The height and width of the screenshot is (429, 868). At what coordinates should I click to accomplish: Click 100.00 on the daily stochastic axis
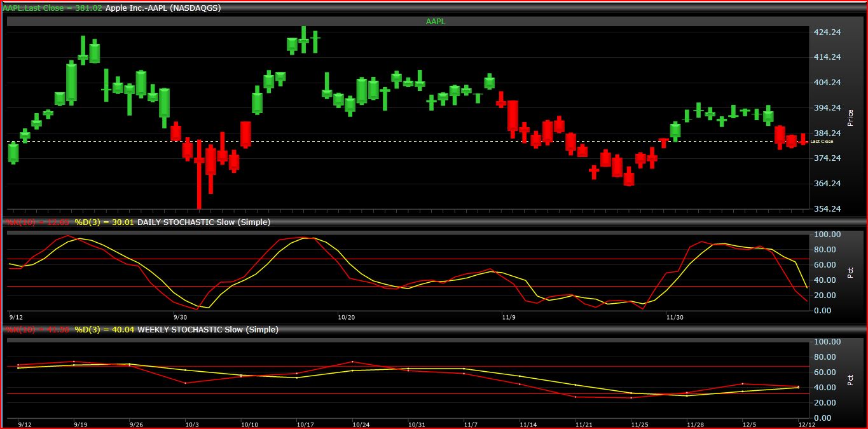coord(827,235)
